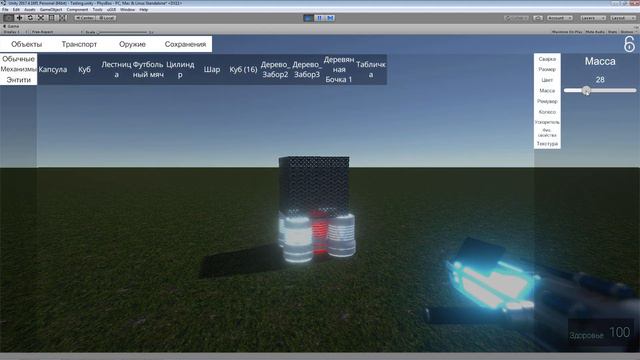Select the Механизмы category

tap(18, 69)
